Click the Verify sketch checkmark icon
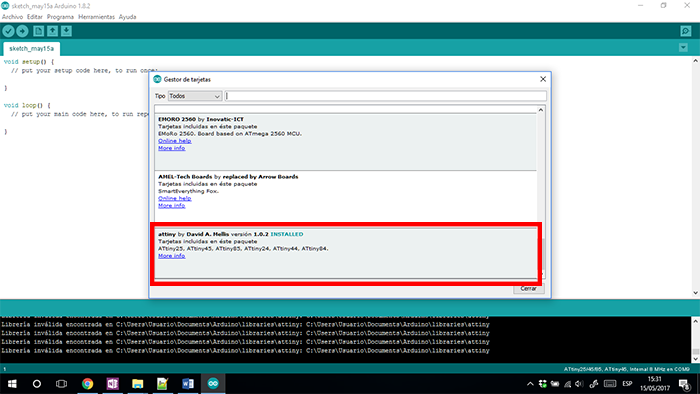Screen dimensions: 700x394 (x=8, y=31)
